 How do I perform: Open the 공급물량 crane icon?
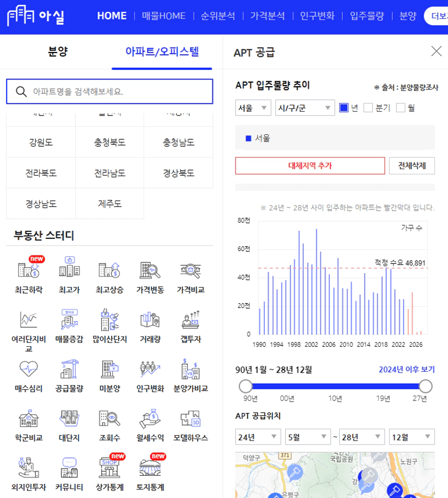click(69, 369)
